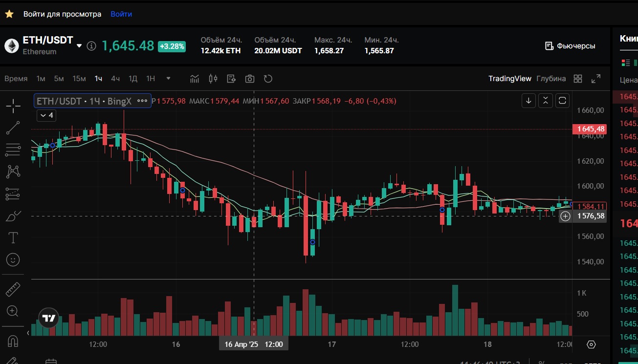Viewport: 638px width, 364px height.
Task: Open the indicators panel icon
Action: pos(195,79)
